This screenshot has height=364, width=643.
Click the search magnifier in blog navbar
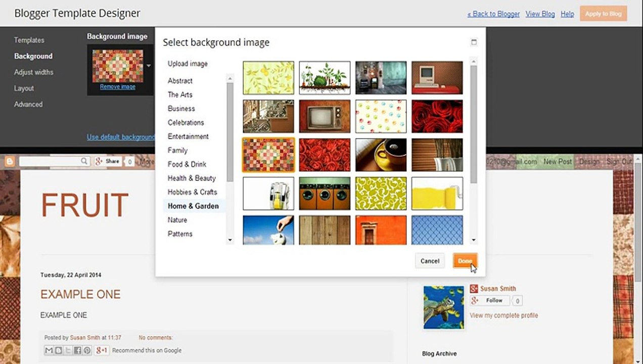(84, 161)
